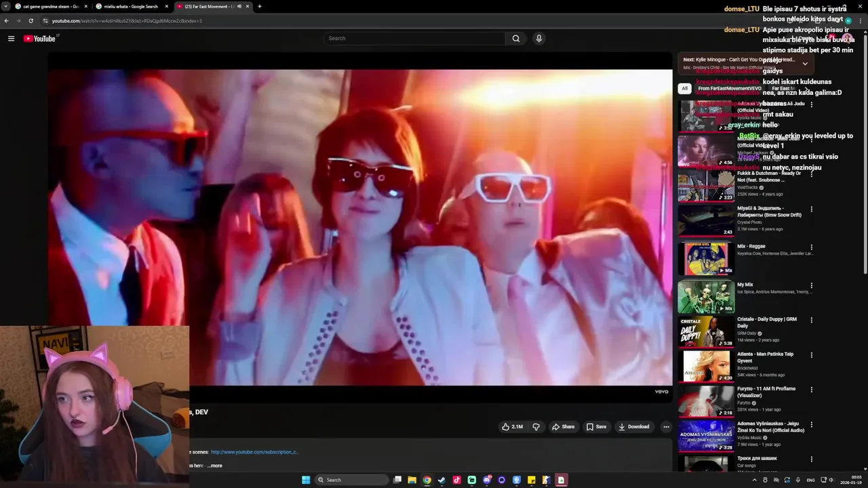Mute the tab via its speaker icon
This screenshot has width=868, height=488.
coord(239,6)
